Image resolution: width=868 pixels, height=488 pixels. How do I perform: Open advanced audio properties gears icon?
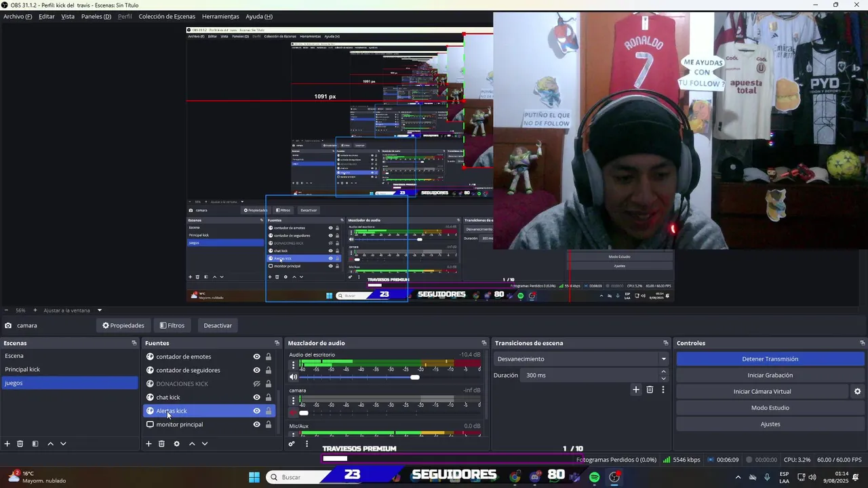click(292, 444)
